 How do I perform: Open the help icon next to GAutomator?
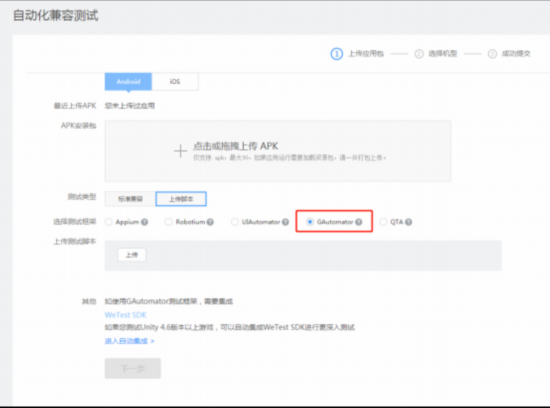358,222
